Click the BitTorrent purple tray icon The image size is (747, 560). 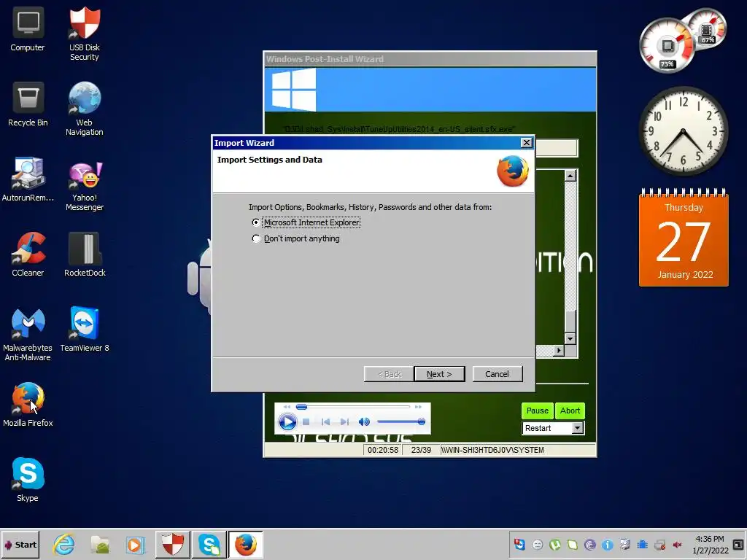589,545
